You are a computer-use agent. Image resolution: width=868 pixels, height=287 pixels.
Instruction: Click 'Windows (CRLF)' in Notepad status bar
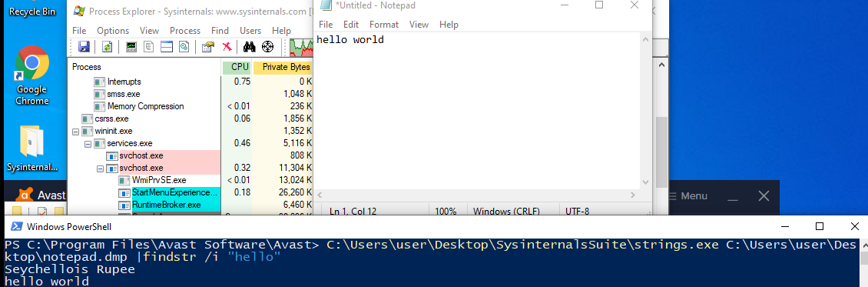[505, 211]
